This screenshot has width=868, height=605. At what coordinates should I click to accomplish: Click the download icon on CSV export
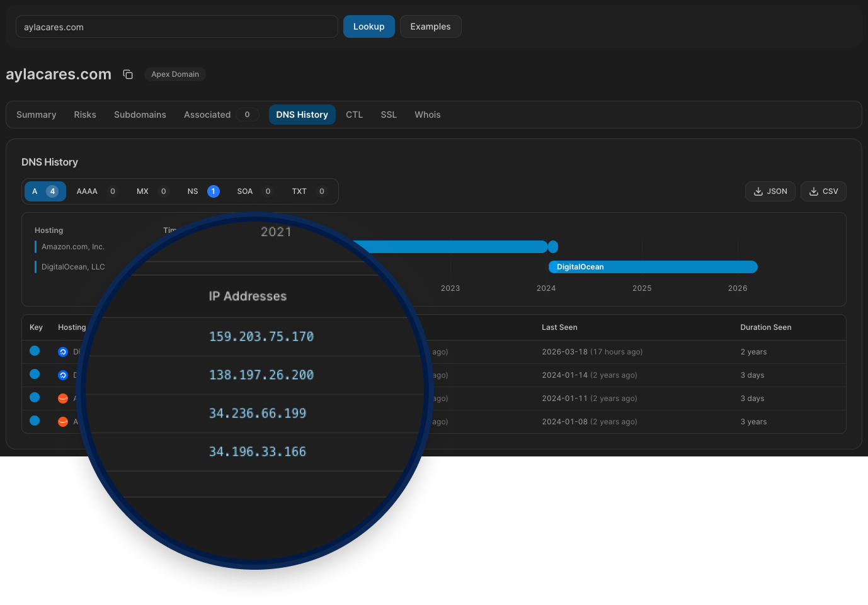[x=814, y=191]
